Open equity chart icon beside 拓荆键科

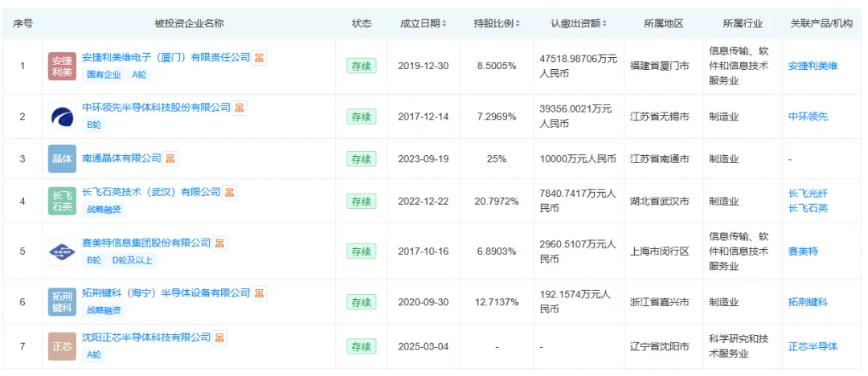pyautogui.click(x=259, y=293)
